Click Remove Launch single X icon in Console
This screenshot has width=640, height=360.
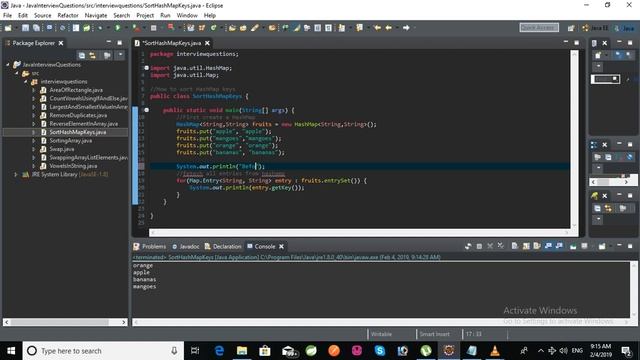pos(490,246)
